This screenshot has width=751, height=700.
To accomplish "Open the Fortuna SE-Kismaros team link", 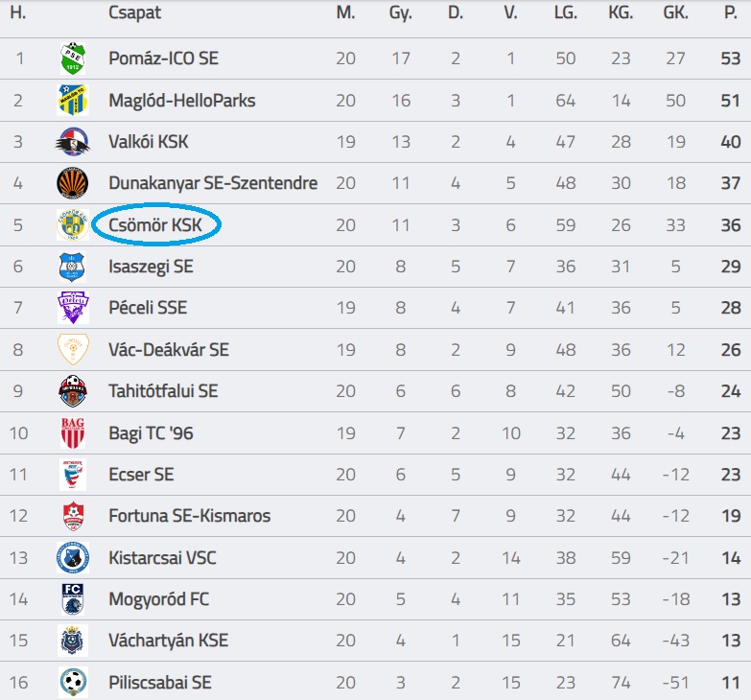I will point(189,516).
